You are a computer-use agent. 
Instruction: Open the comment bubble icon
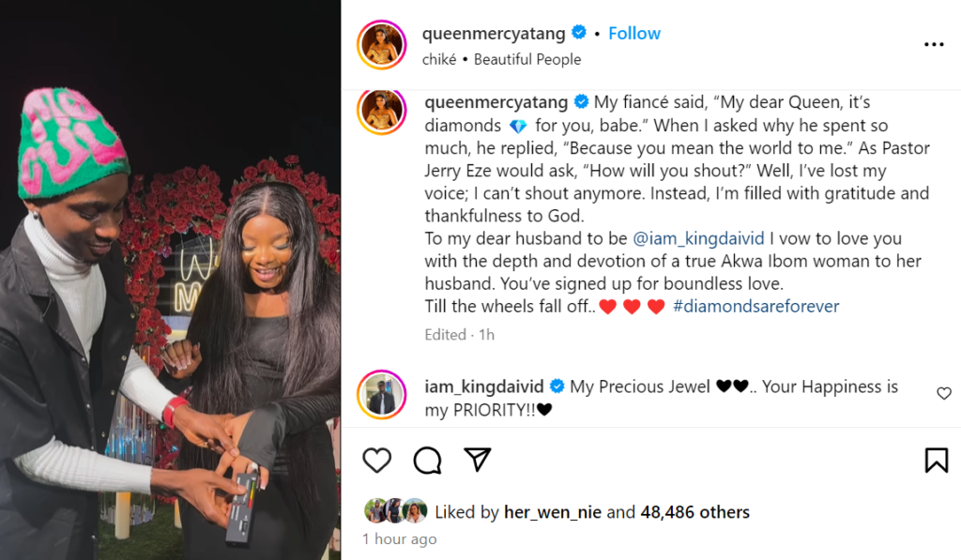coord(427,460)
